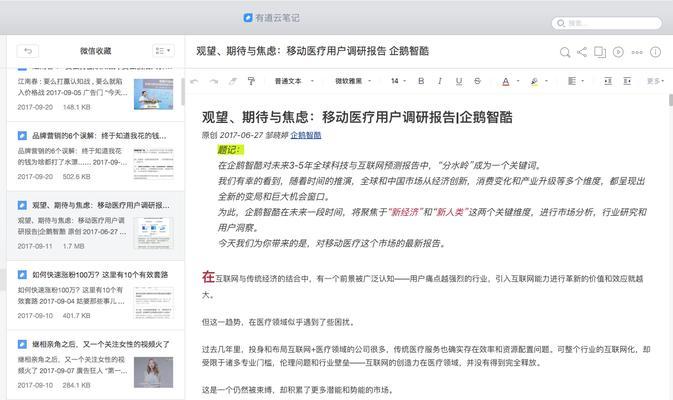Click the back arrow button above the note list
The width and height of the screenshot is (673, 400).
[28, 51]
